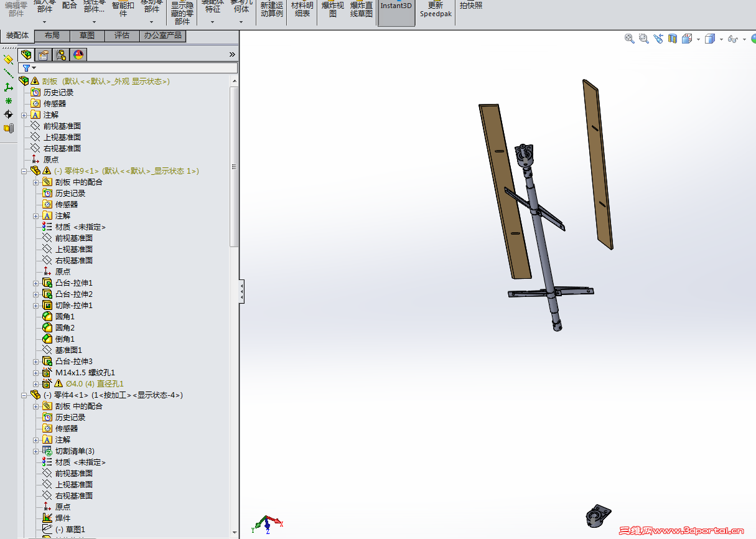
Task: Collapse the 零件9<1> component node
Action: pos(24,171)
